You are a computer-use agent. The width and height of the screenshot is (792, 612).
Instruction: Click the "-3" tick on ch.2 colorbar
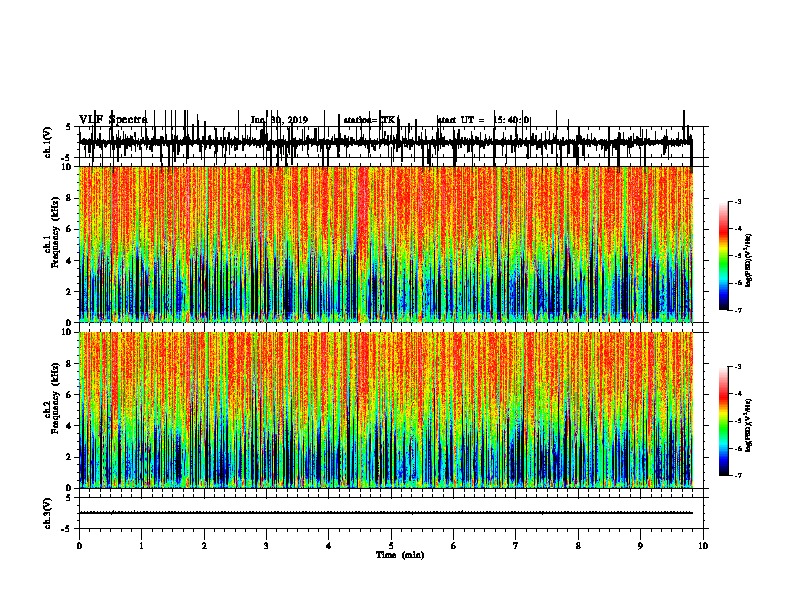(x=737, y=367)
